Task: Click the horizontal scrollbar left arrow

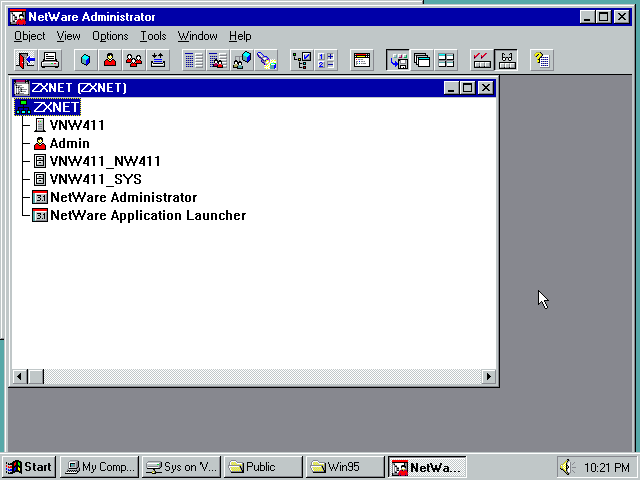Action: click(20, 376)
